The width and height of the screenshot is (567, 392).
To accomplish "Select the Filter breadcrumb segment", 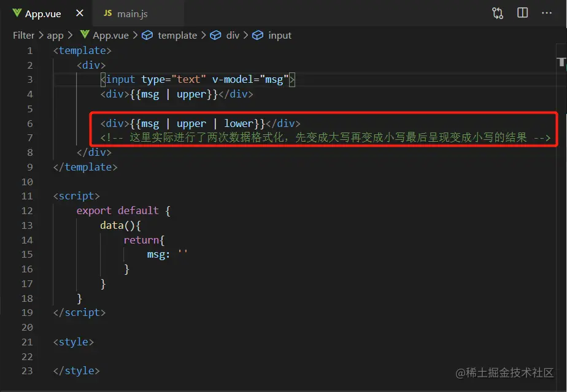I will click(23, 35).
